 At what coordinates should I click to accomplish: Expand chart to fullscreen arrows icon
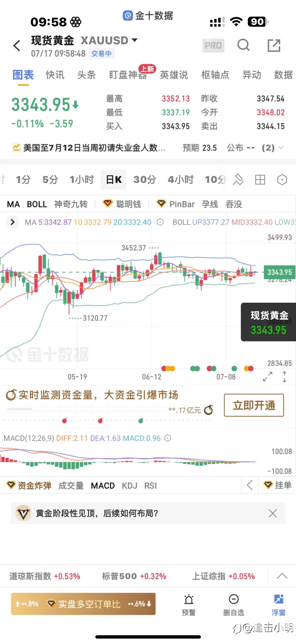coord(268,377)
